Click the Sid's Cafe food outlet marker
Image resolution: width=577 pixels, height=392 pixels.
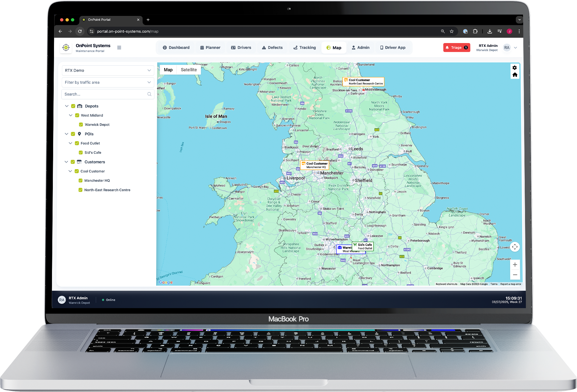[363, 246]
